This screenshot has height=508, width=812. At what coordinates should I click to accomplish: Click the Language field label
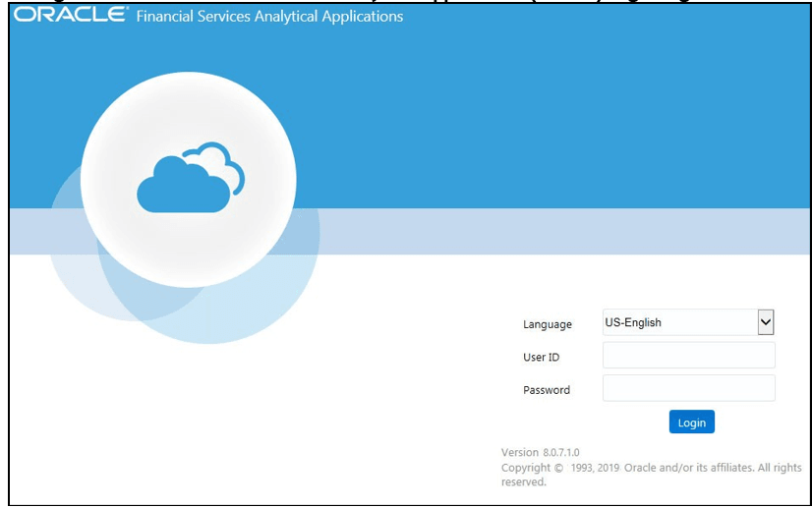click(x=548, y=324)
